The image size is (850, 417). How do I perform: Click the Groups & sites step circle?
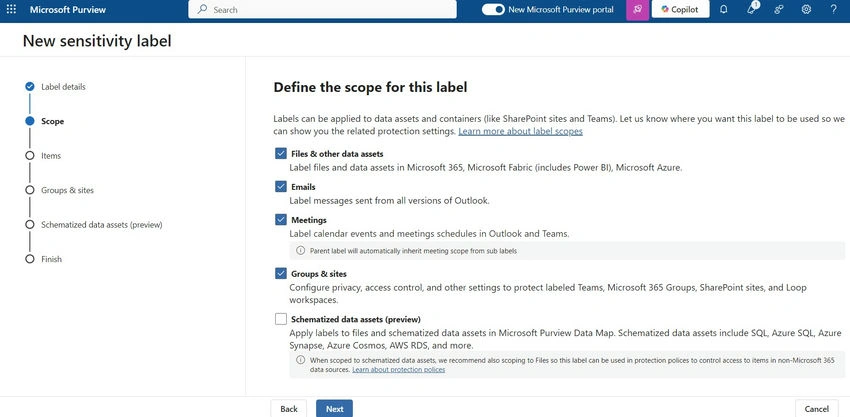coord(30,190)
